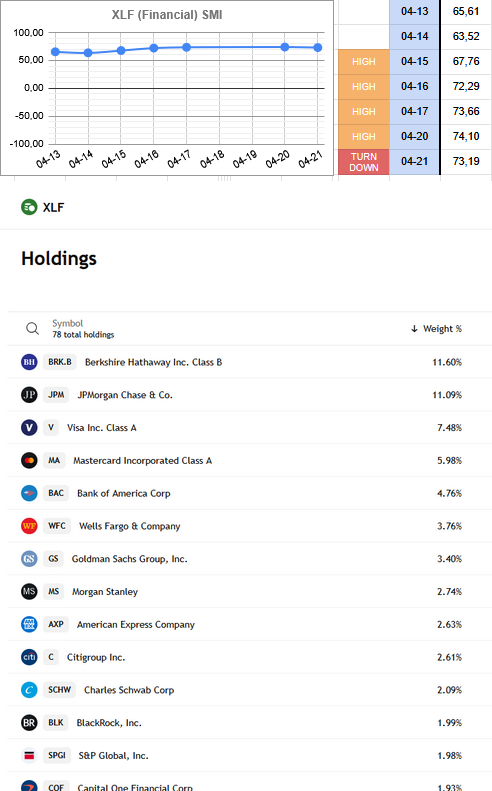Image resolution: width=492 pixels, height=791 pixels.
Task: Click the Mastercard logo icon
Action: coord(29,460)
